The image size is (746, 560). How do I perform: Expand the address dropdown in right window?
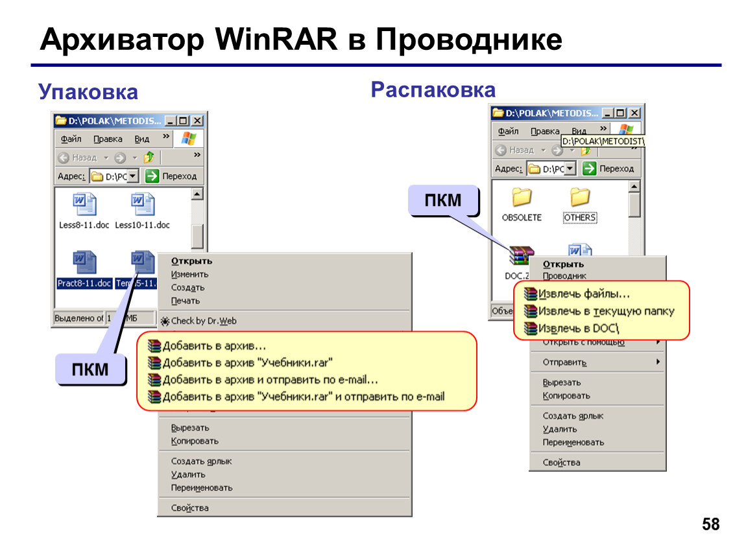(x=570, y=169)
